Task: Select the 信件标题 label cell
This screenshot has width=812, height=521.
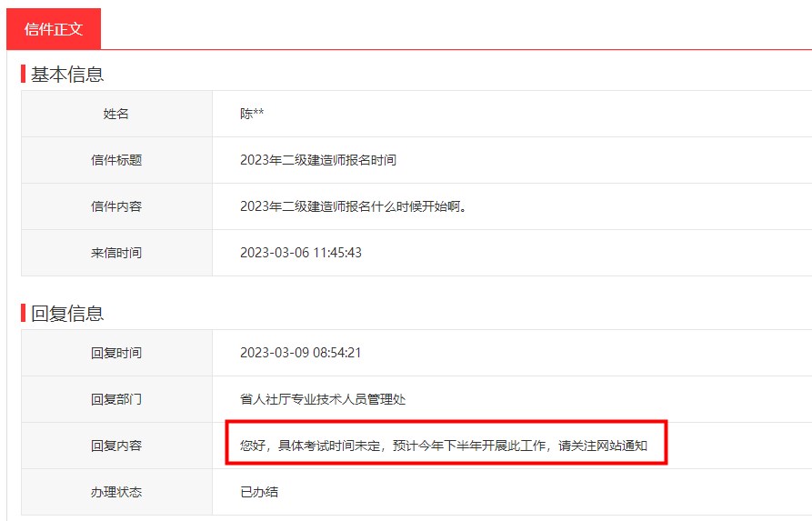Action: tap(116, 160)
